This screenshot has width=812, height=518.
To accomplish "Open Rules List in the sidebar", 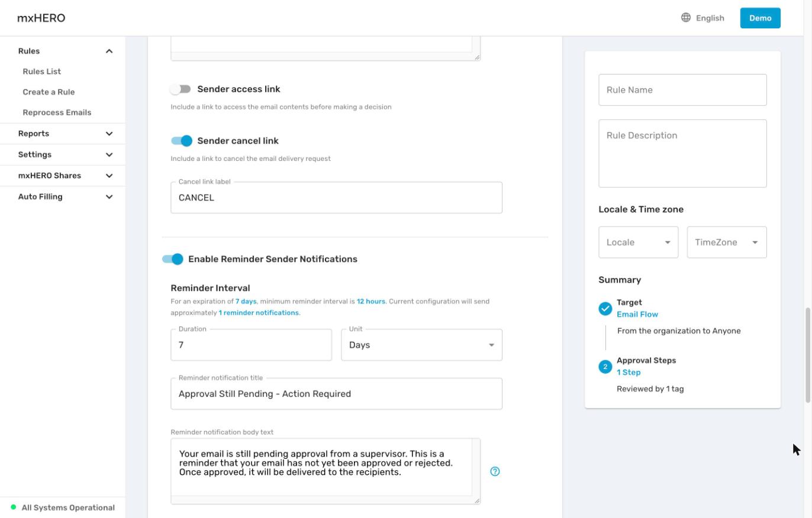I will pos(42,72).
